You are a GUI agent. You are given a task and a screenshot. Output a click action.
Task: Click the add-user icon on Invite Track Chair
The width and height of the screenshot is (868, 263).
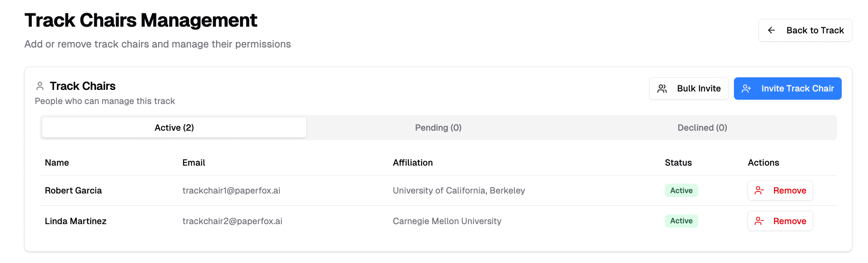point(746,89)
